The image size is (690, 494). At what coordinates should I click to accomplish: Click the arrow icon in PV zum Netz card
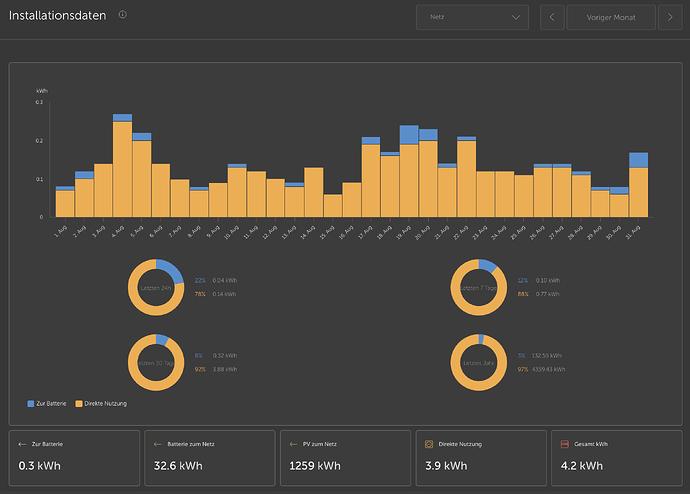[x=293, y=444]
